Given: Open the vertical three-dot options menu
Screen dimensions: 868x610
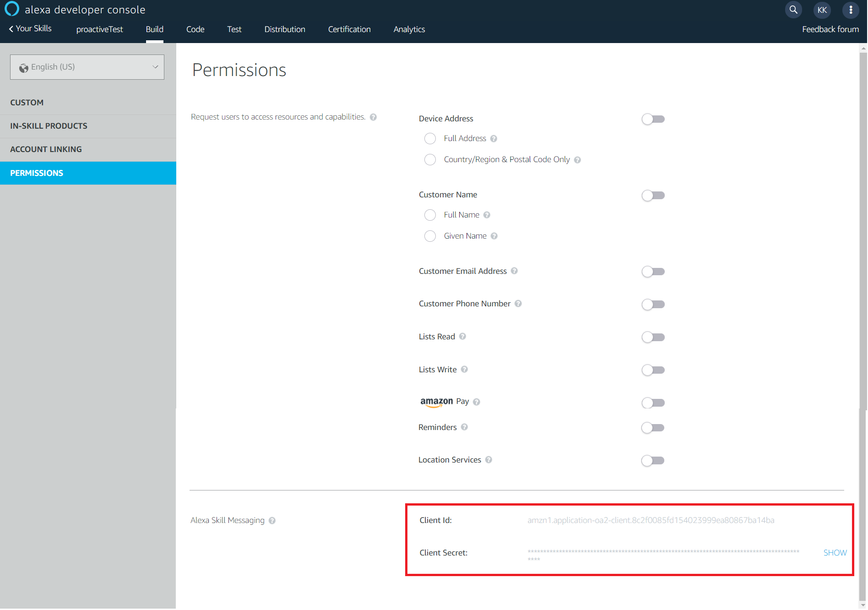Looking at the screenshot, I should 851,10.
